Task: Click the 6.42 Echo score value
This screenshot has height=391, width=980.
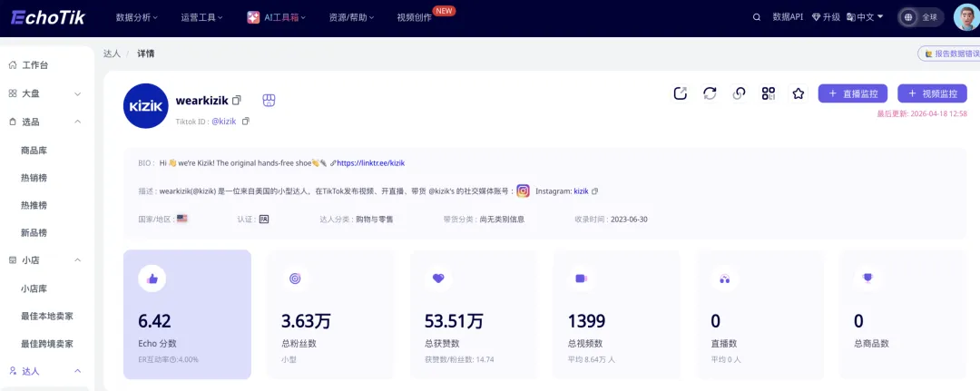Action: tap(154, 321)
